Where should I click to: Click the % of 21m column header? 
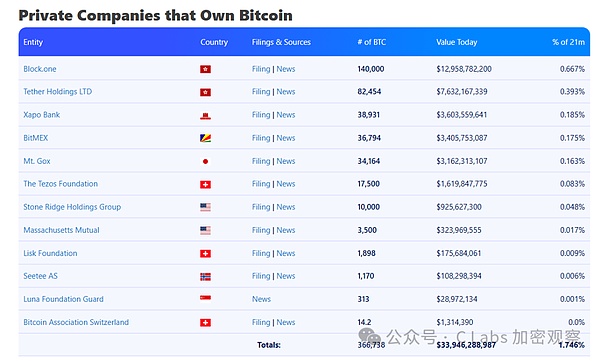click(x=568, y=42)
